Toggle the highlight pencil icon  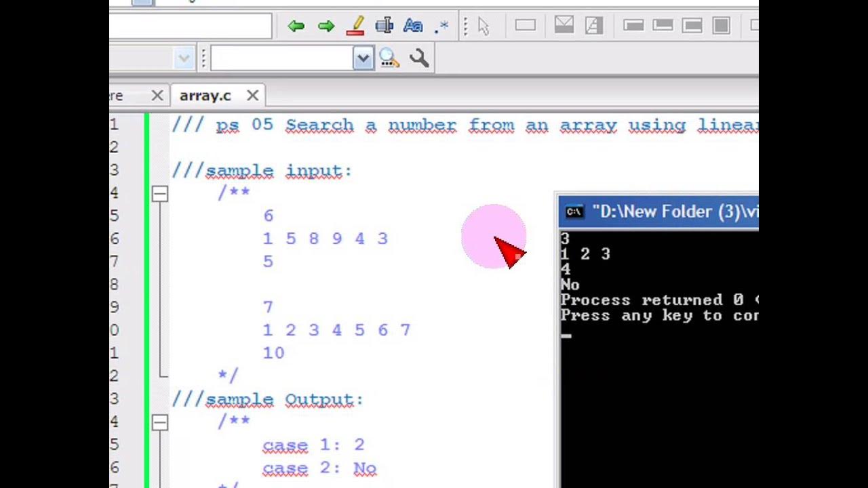tap(355, 26)
